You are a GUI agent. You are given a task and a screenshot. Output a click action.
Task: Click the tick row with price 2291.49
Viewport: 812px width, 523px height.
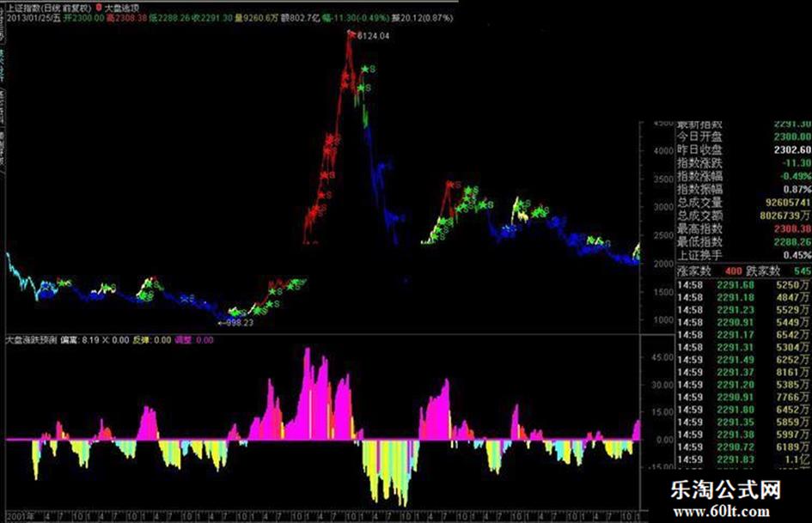coord(743,359)
